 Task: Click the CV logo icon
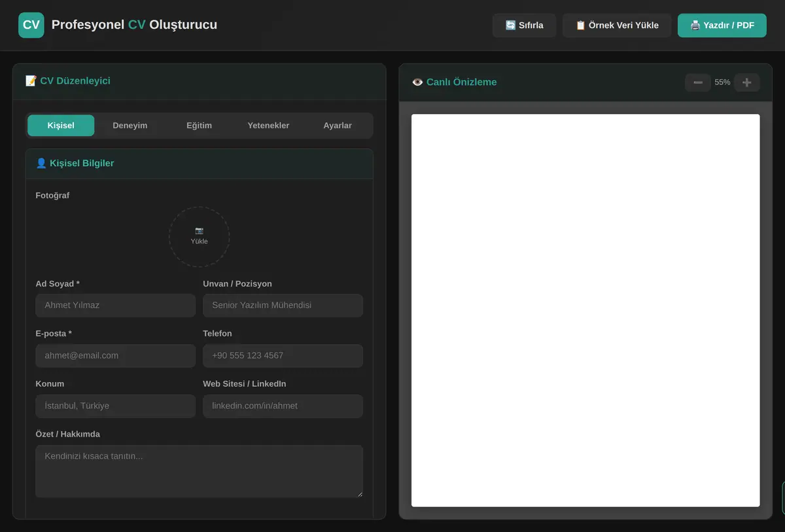(x=31, y=25)
